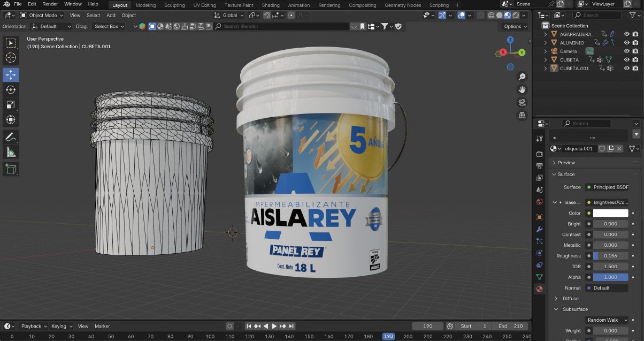Open the Material properties tab
The width and height of the screenshot is (644, 341).
(x=540, y=289)
